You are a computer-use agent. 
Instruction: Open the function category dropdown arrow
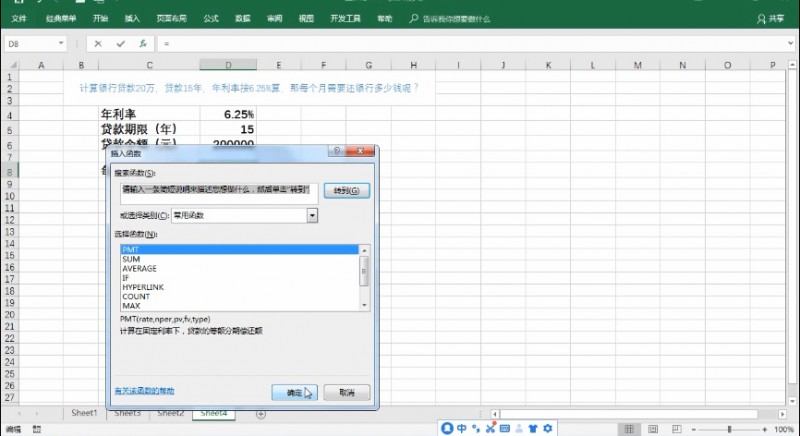pos(312,216)
